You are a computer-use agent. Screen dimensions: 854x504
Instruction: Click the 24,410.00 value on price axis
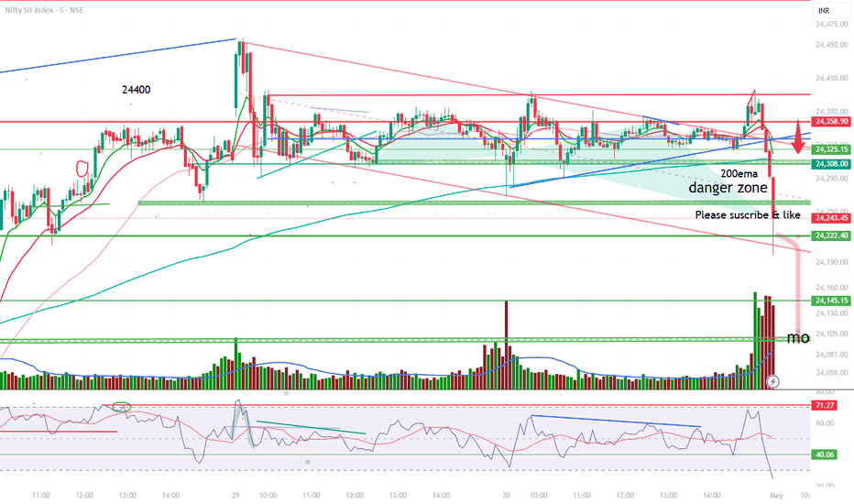(832, 79)
